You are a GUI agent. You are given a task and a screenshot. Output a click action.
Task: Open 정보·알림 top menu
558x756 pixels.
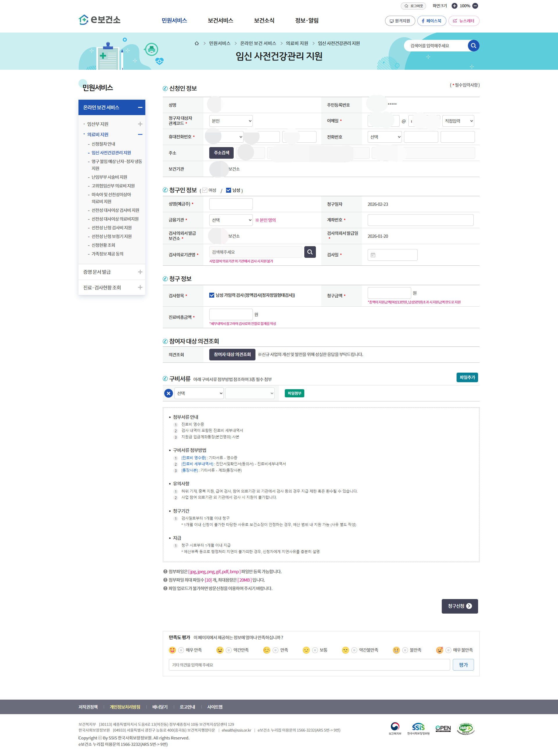tap(306, 20)
